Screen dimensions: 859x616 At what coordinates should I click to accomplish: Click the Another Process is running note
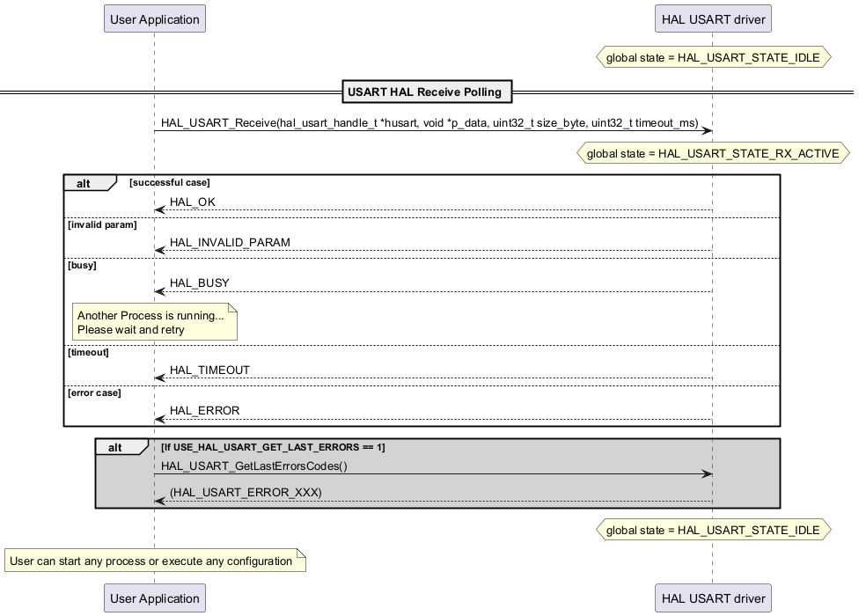tap(156, 322)
